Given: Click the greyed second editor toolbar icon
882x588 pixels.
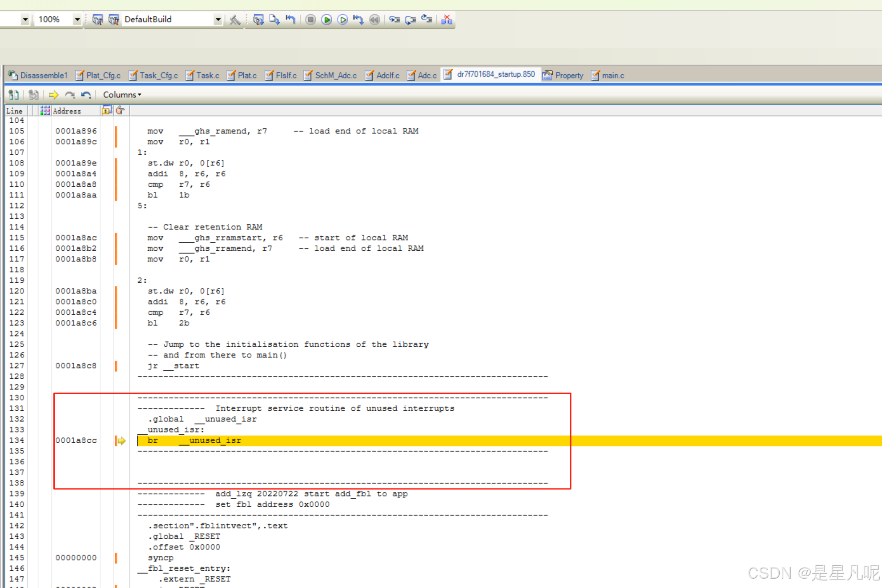Looking at the screenshot, I should (x=33, y=95).
